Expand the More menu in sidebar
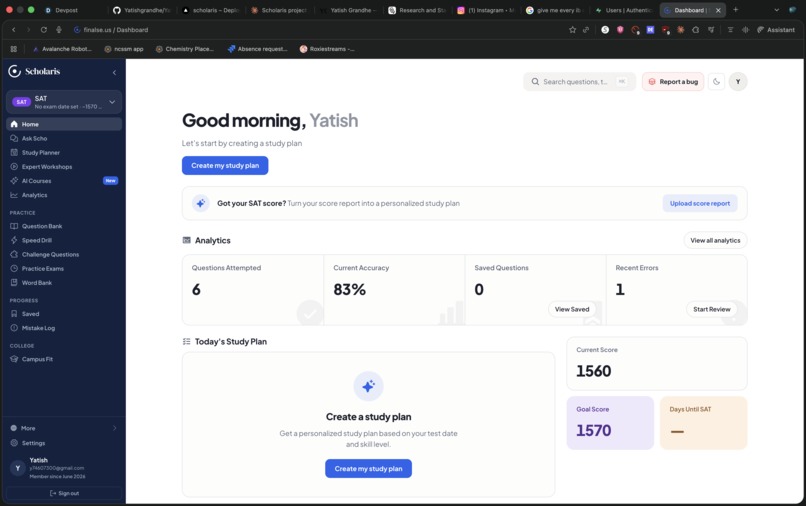The width and height of the screenshot is (806, 506). [64, 428]
